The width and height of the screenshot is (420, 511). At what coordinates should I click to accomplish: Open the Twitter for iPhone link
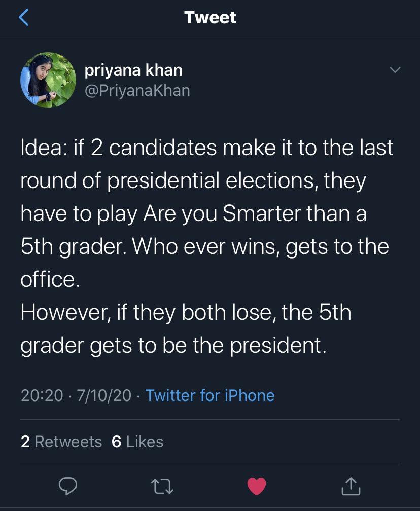click(x=210, y=395)
